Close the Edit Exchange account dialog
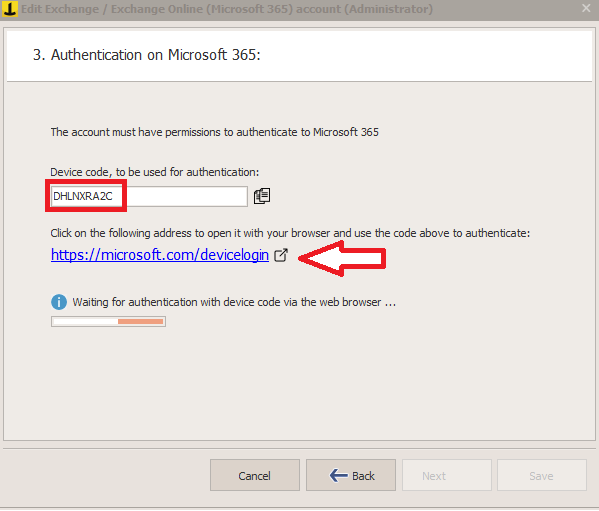 pyautogui.click(x=586, y=8)
